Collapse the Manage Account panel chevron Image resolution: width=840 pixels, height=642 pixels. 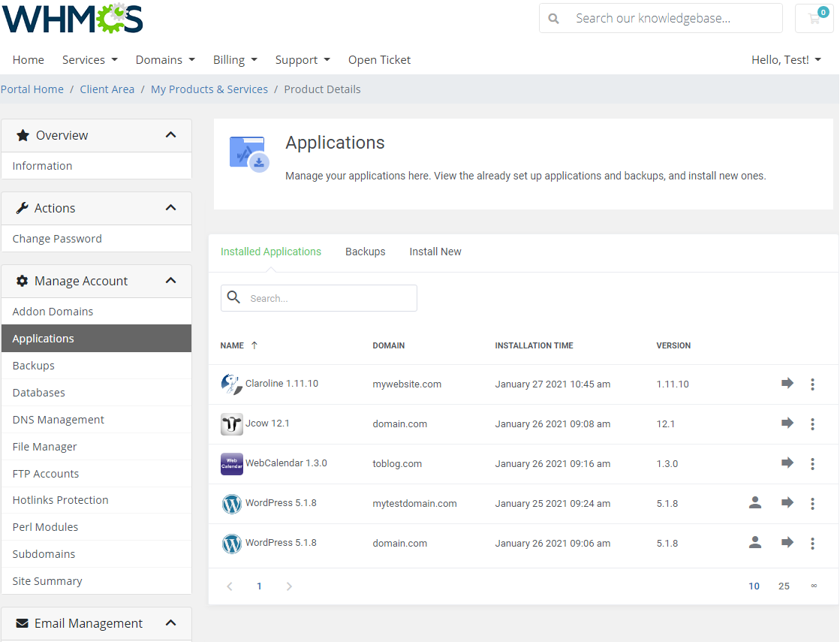pos(171,281)
